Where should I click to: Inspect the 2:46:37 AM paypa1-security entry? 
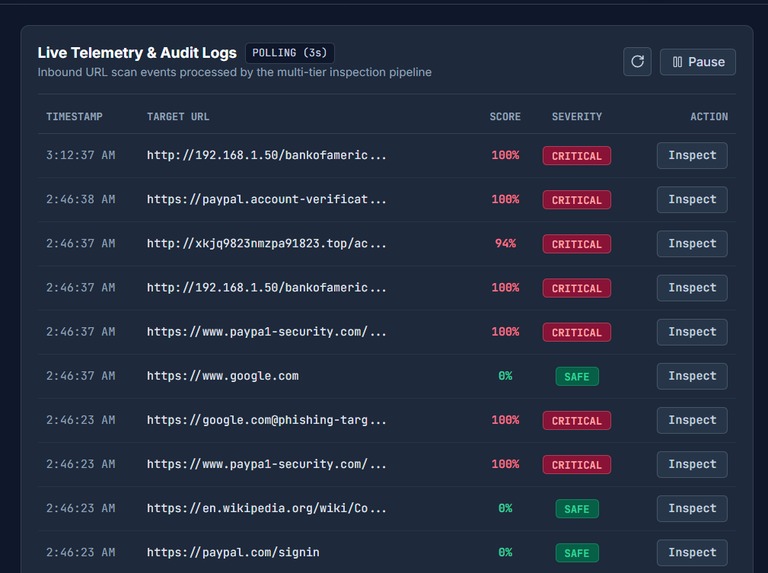click(x=692, y=332)
